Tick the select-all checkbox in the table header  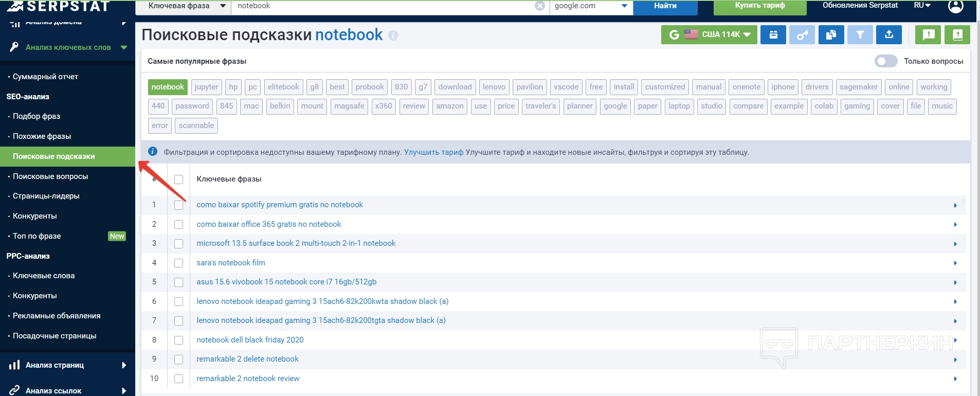179,179
